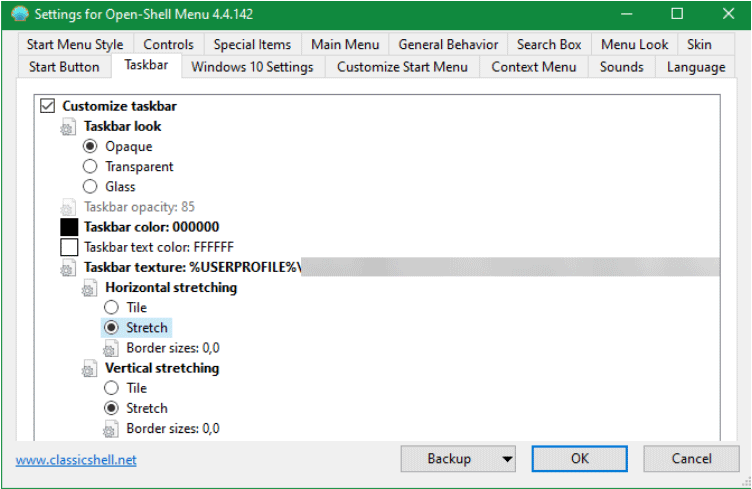The width and height of the screenshot is (752, 489).
Task: Open the Context Menu tab
Action: click(534, 67)
